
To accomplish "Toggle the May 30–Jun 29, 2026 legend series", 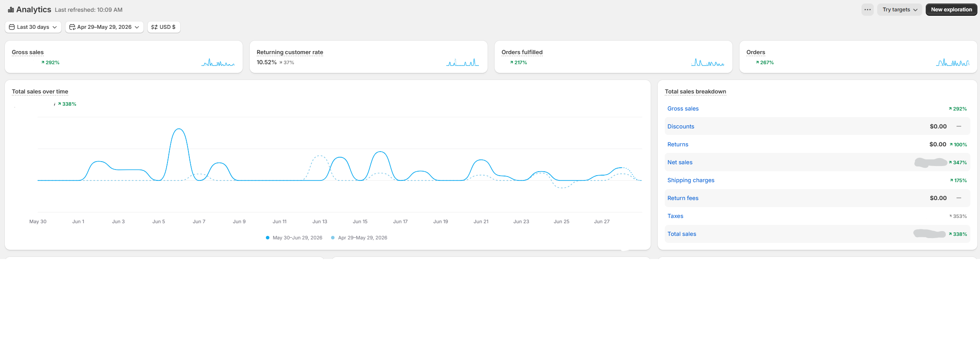I will coord(294,238).
